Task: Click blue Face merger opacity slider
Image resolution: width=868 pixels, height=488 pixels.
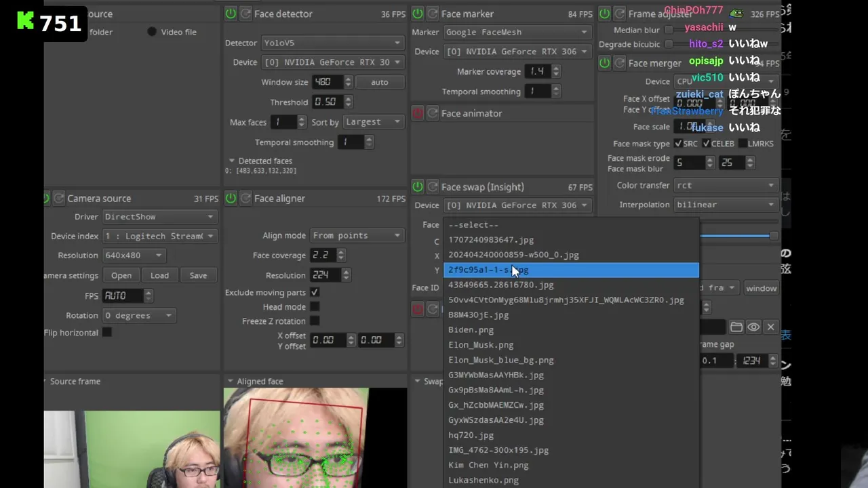Action: 738,236
